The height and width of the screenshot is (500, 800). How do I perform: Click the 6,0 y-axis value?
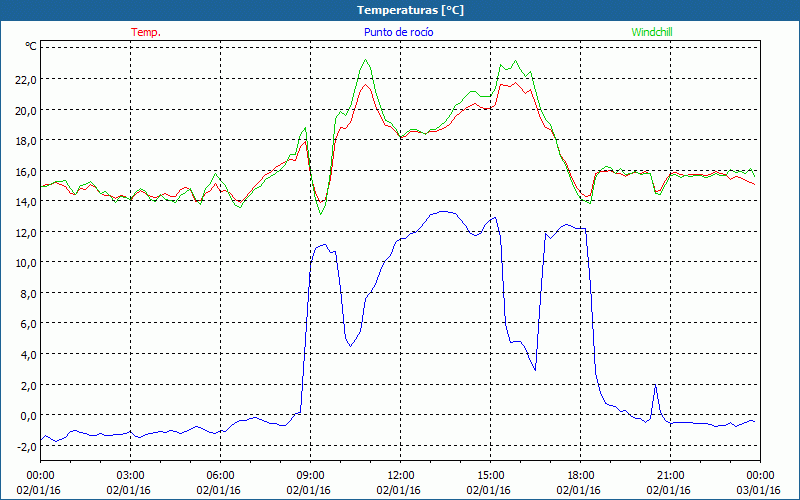click(28, 324)
